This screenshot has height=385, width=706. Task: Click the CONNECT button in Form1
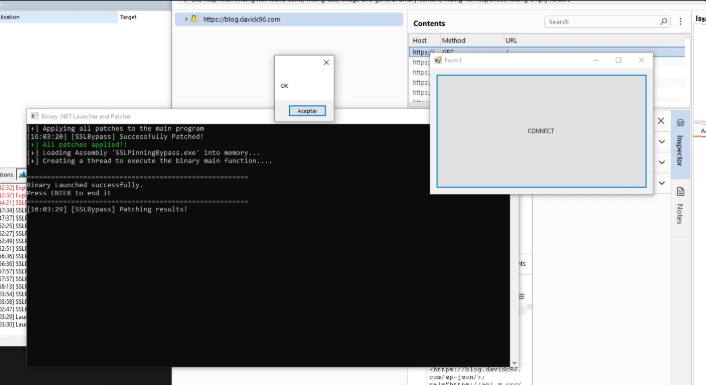tap(541, 131)
